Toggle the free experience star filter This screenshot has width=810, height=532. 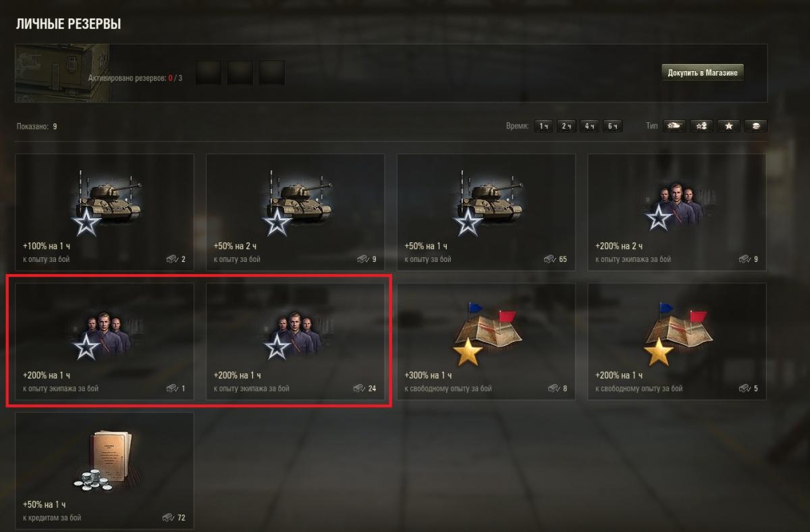pyautogui.click(x=728, y=126)
